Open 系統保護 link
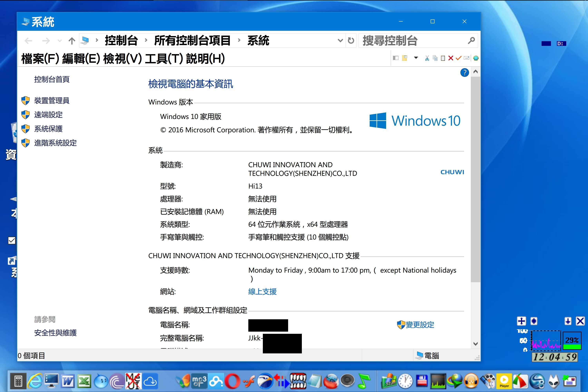The image size is (588, 392). (48, 129)
